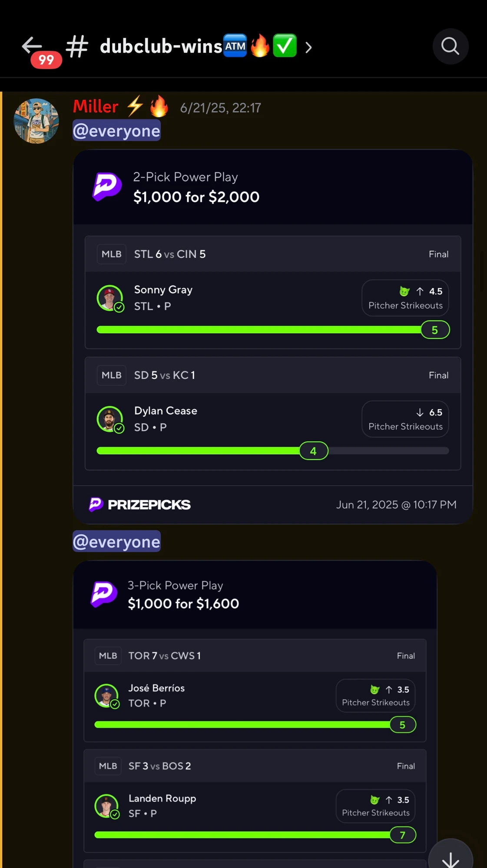Image resolution: width=487 pixels, height=868 pixels.
Task: Tap the Miller username
Action: click(x=96, y=107)
